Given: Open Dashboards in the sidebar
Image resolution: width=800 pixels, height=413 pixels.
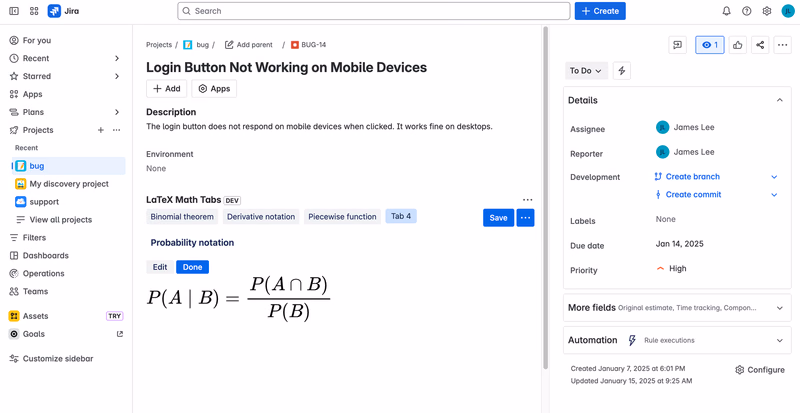Looking at the screenshot, I should (x=66, y=255).
